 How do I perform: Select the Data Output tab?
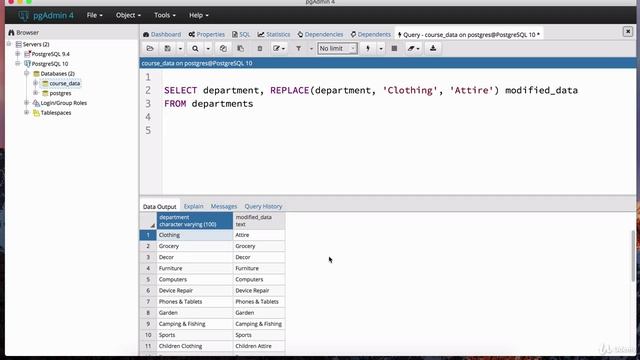(160, 207)
